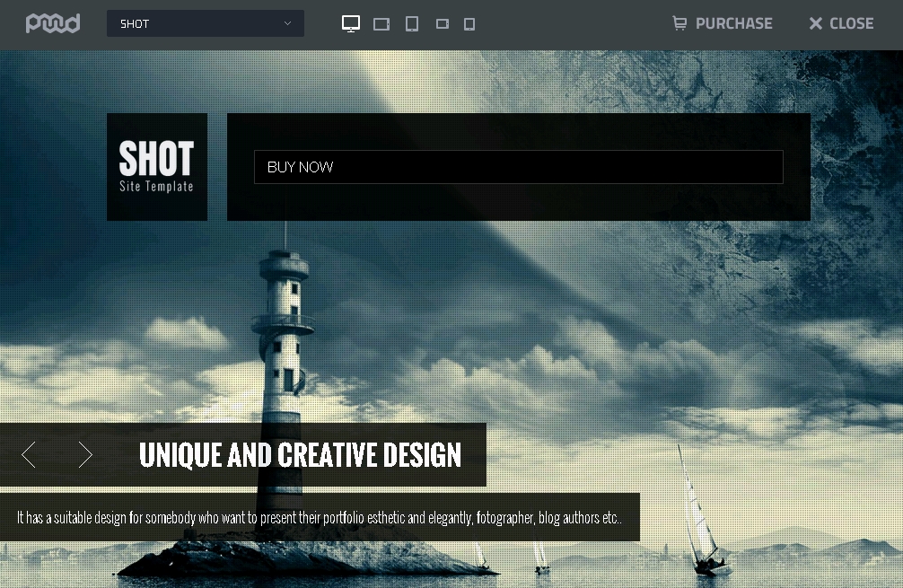The image size is (903, 588).
Task: Advance to next slide with right arrow
Action: click(85, 455)
